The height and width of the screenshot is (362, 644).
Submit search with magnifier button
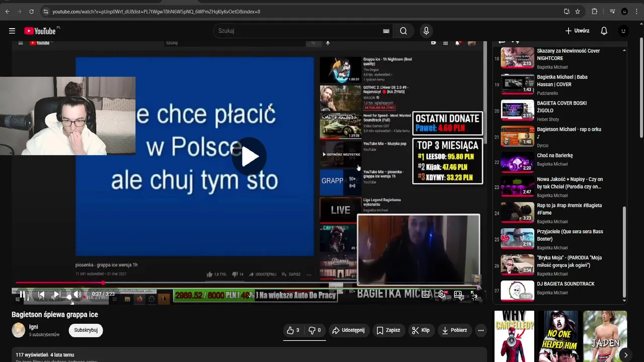[x=404, y=31]
